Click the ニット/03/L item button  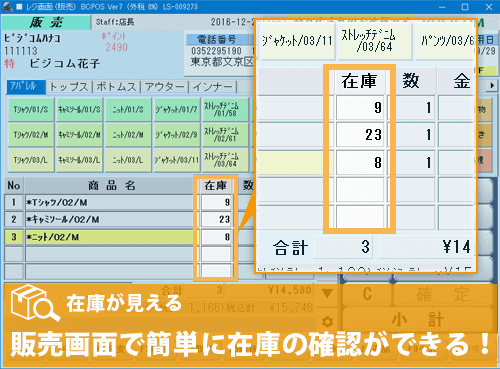point(128,160)
